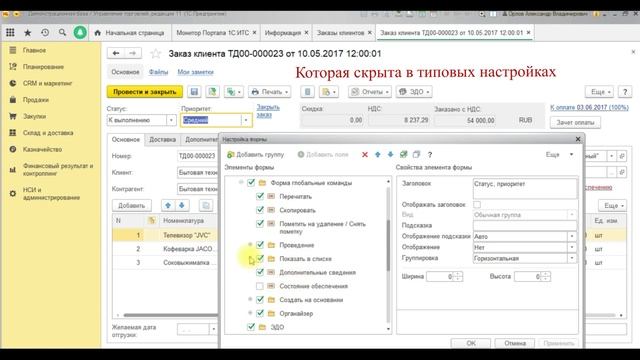Expand the Органайзер tree group

tap(250, 313)
